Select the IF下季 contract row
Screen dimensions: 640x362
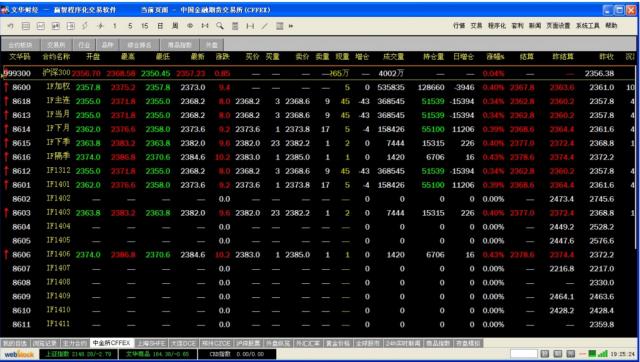coord(318,143)
